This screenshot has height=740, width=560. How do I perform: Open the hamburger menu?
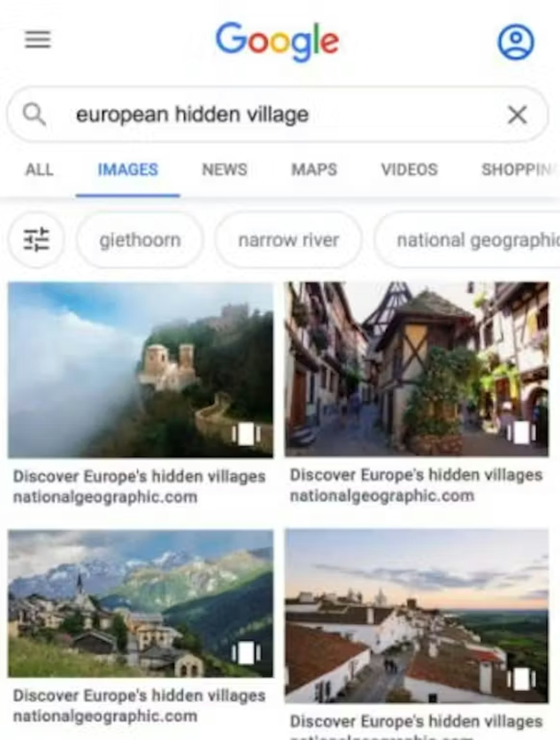click(38, 40)
